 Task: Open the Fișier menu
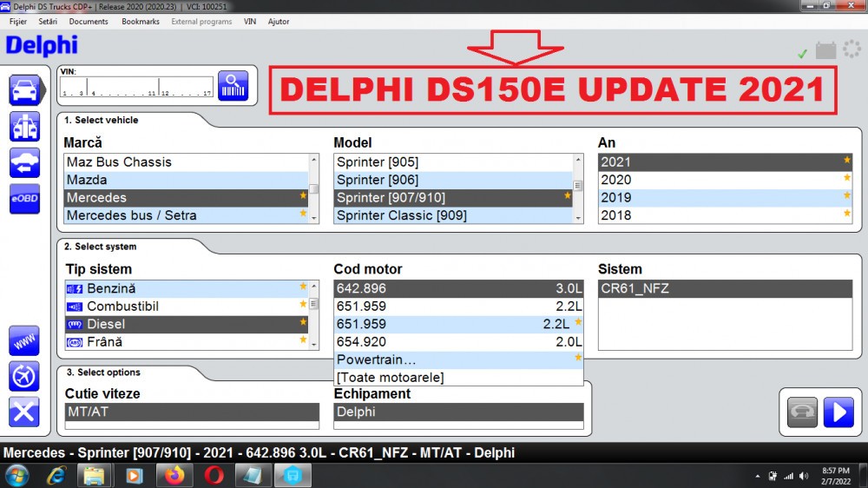tap(17, 22)
